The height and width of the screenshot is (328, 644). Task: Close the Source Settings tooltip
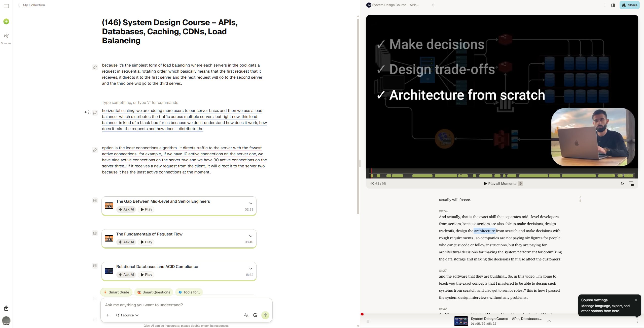(x=636, y=300)
